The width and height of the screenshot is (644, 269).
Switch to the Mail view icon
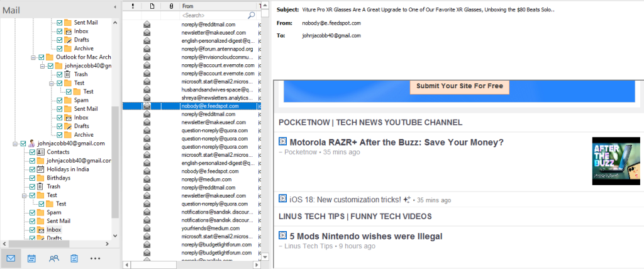click(11, 258)
